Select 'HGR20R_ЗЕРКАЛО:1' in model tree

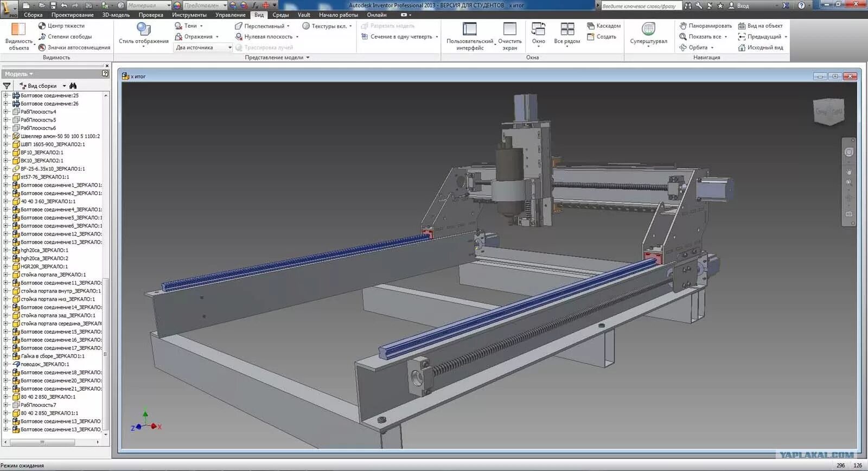coord(44,266)
